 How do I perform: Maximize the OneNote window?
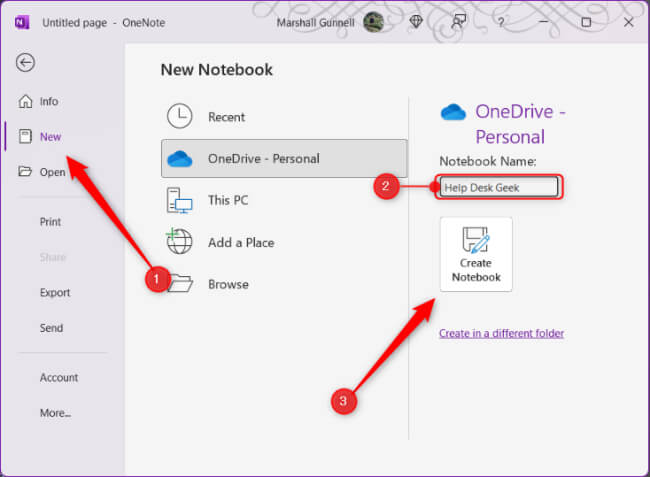(x=586, y=22)
